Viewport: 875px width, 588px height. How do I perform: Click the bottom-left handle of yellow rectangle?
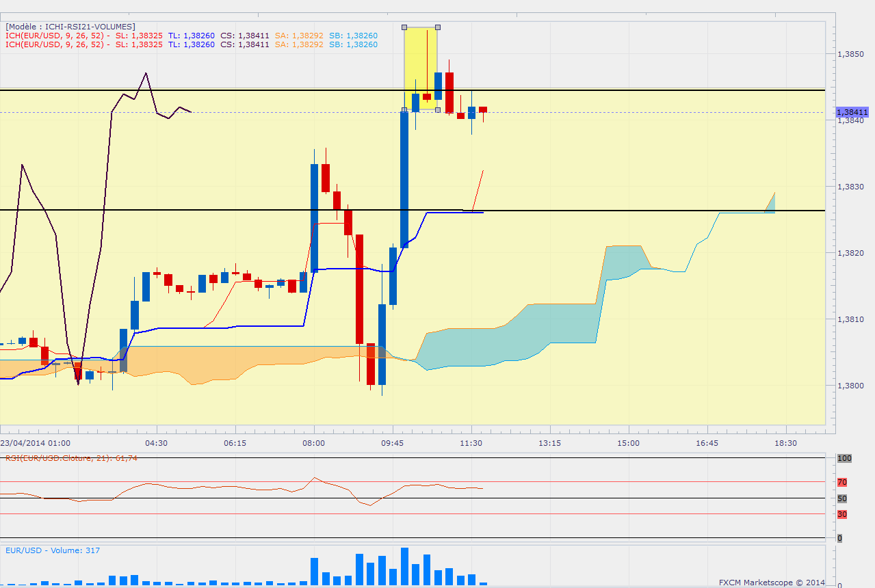coord(404,109)
